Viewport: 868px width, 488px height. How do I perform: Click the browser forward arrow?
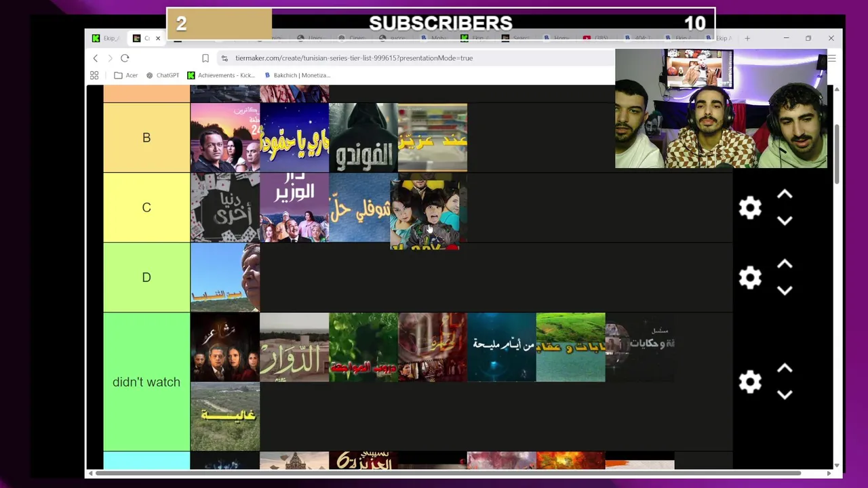(110, 58)
